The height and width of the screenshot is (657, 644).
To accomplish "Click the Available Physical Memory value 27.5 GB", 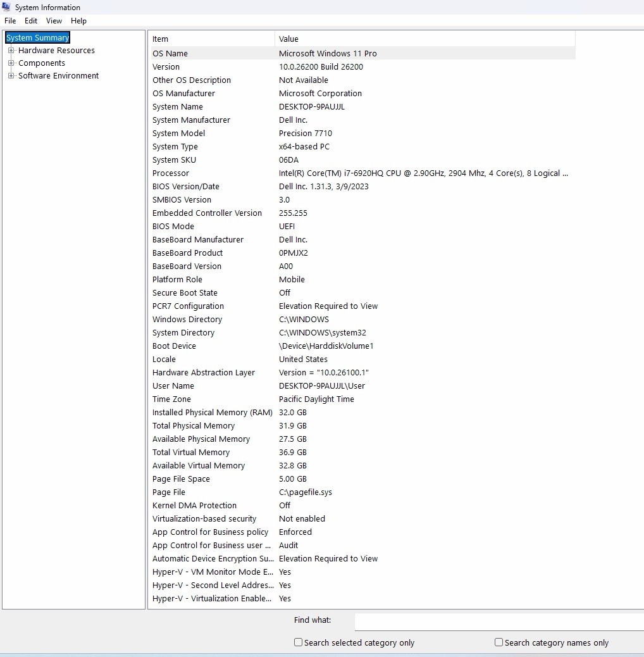I will (293, 439).
